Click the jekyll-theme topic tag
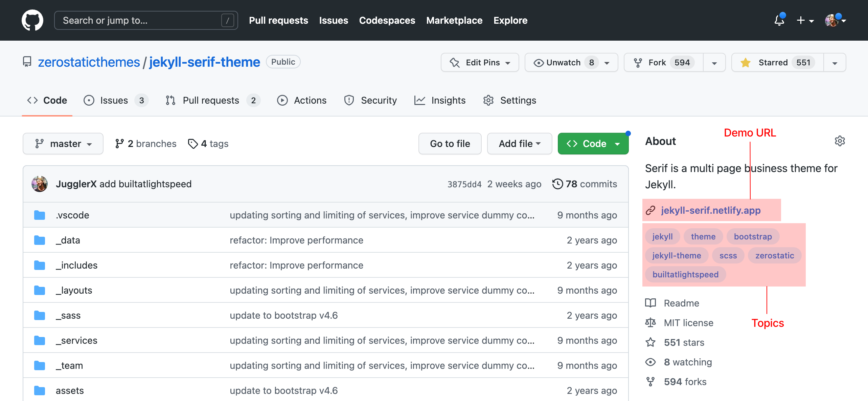 pyautogui.click(x=677, y=255)
